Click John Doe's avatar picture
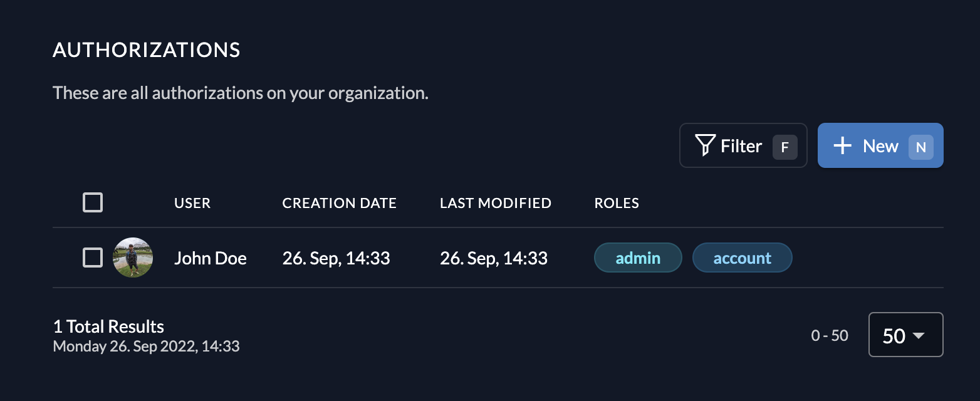 coord(133,258)
